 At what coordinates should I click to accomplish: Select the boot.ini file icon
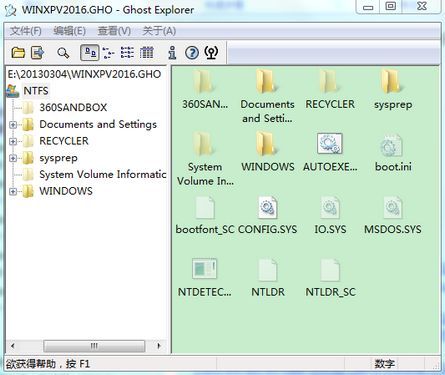pyautogui.click(x=392, y=145)
